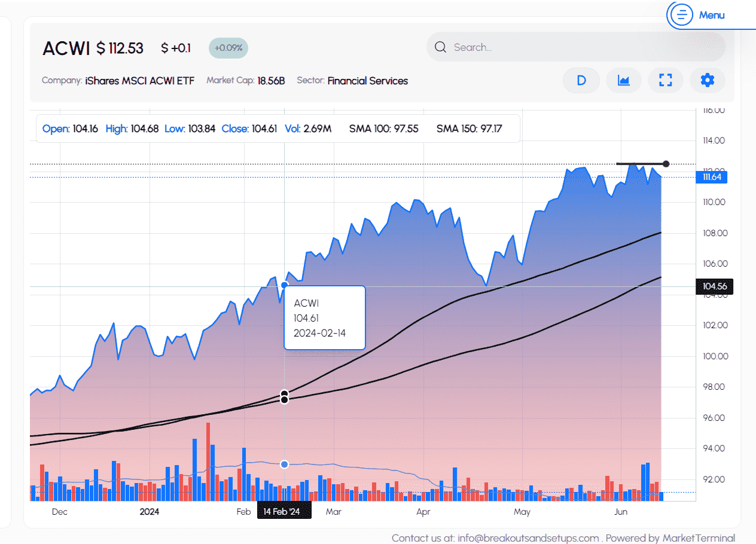The width and height of the screenshot is (756, 544).
Task: Click the horizontal line endpoint handle near 112
Action: [x=666, y=164]
